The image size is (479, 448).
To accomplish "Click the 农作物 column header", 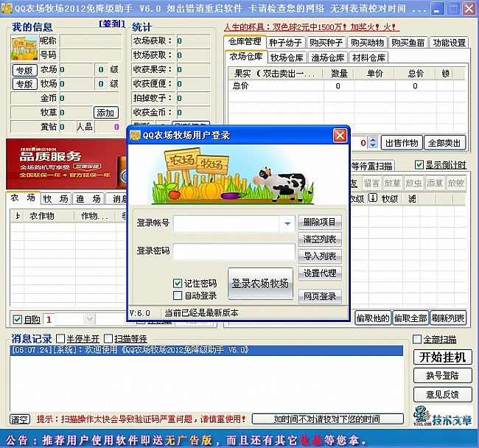I will (50, 216).
